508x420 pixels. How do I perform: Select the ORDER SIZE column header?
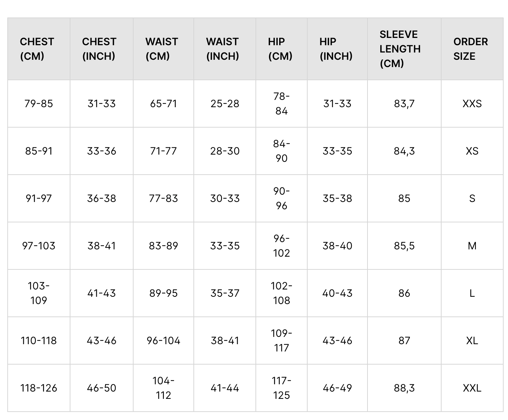tap(470, 49)
